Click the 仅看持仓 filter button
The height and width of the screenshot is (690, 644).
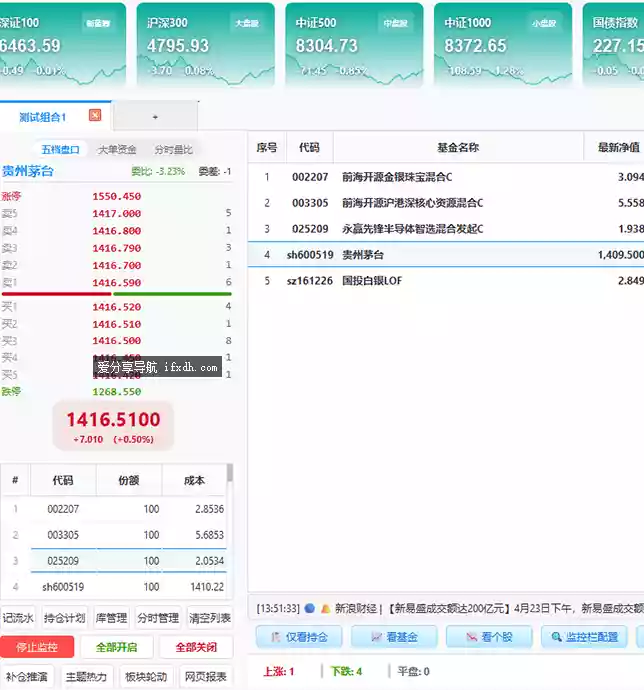point(299,637)
